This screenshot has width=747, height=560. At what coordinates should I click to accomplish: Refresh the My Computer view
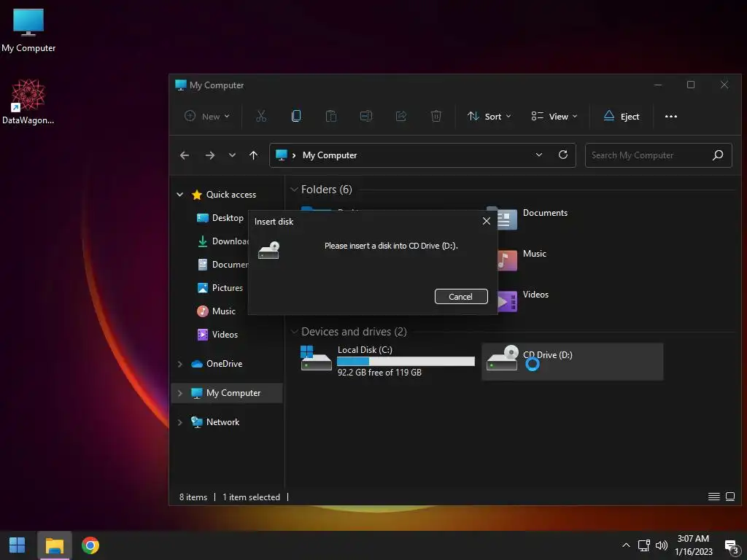pos(563,155)
